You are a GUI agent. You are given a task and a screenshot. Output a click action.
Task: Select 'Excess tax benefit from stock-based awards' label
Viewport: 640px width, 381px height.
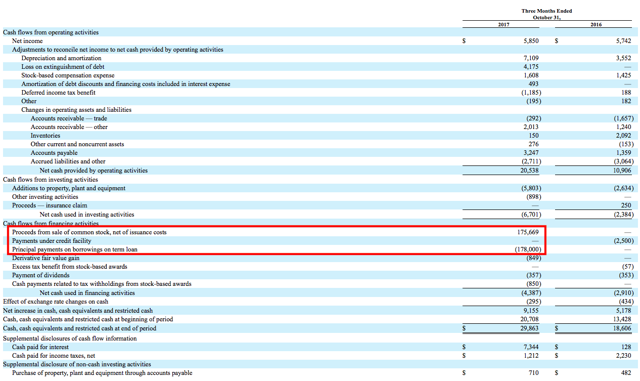70,267
